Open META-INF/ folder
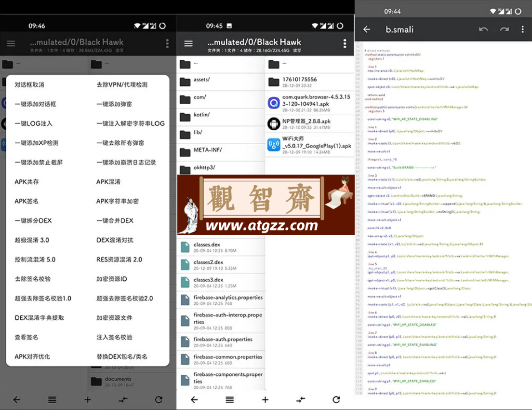Screen dimensions: 532x410 pos(221,152)
